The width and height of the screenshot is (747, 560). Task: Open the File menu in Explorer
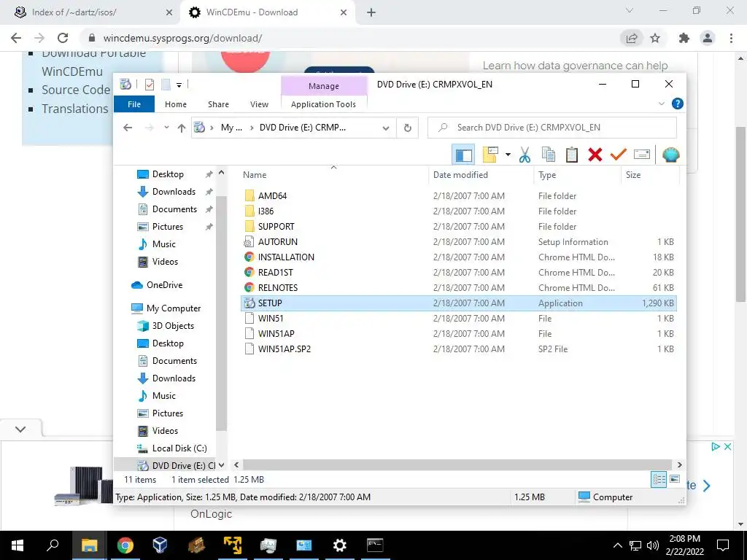click(x=134, y=104)
